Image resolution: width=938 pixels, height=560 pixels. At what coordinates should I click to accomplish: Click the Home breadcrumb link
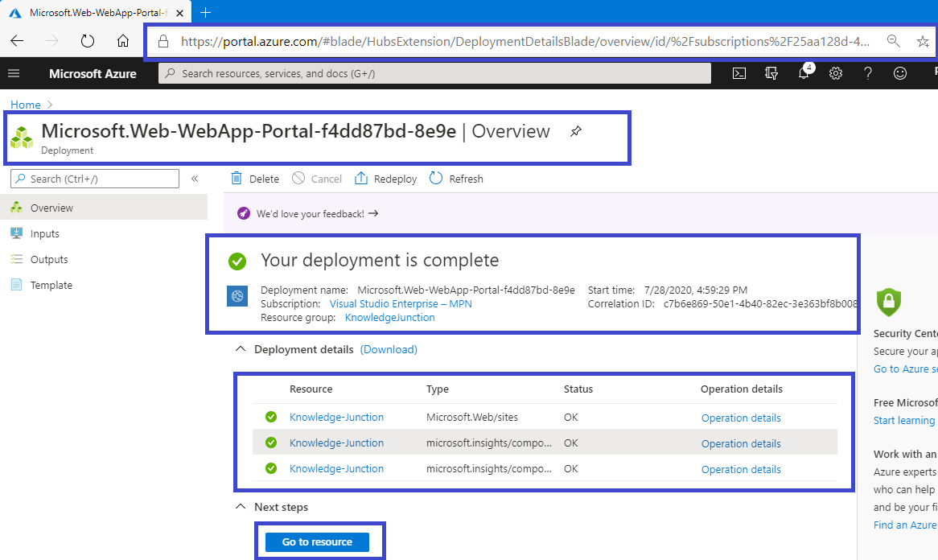[26, 105]
